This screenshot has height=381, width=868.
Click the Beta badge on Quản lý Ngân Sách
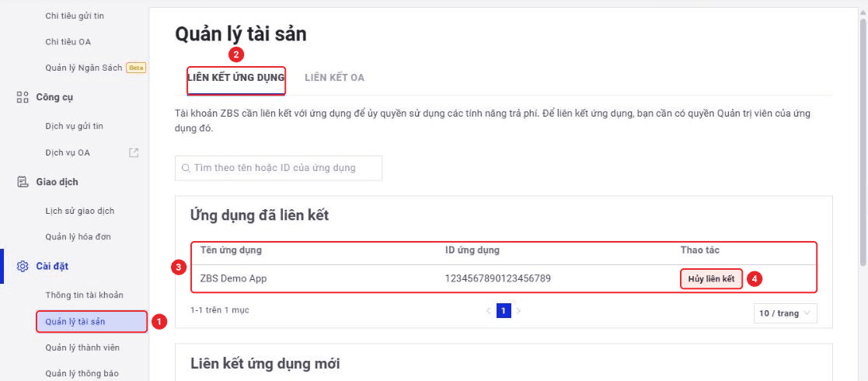[x=136, y=68]
